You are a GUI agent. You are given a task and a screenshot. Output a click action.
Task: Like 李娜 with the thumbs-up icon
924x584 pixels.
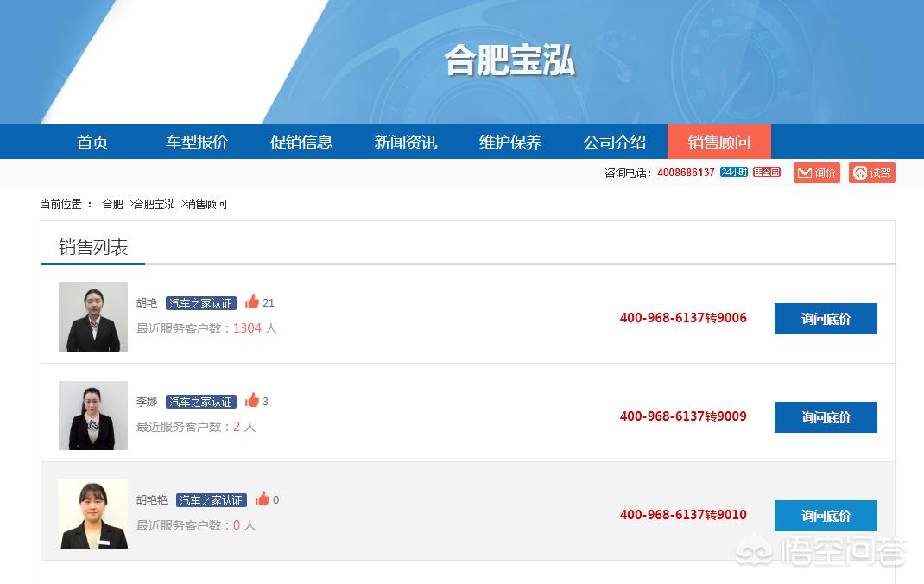click(252, 400)
